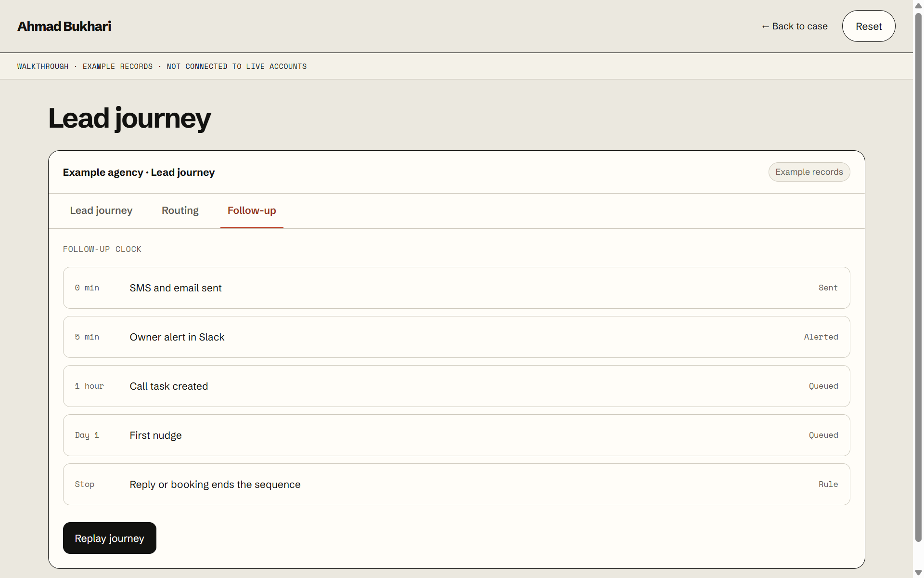Click the scrollbar down arrow
The width and height of the screenshot is (924, 578).
coord(918,572)
